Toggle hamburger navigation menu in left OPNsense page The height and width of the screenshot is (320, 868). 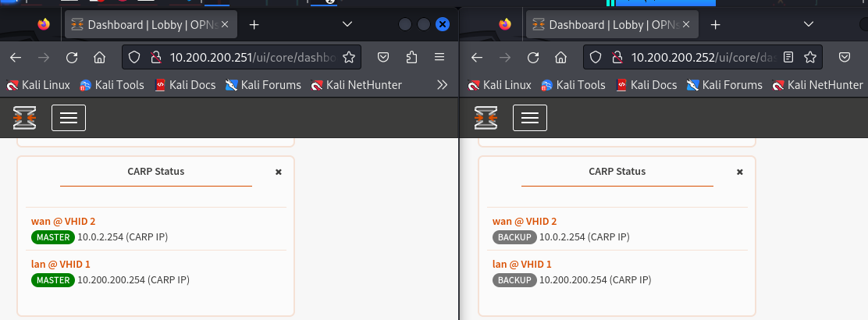point(69,118)
